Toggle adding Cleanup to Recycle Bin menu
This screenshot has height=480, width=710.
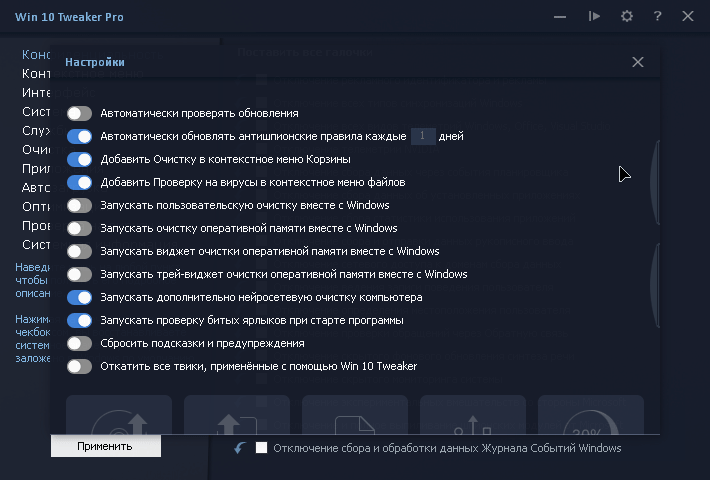pyautogui.click(x=80, y=160)
